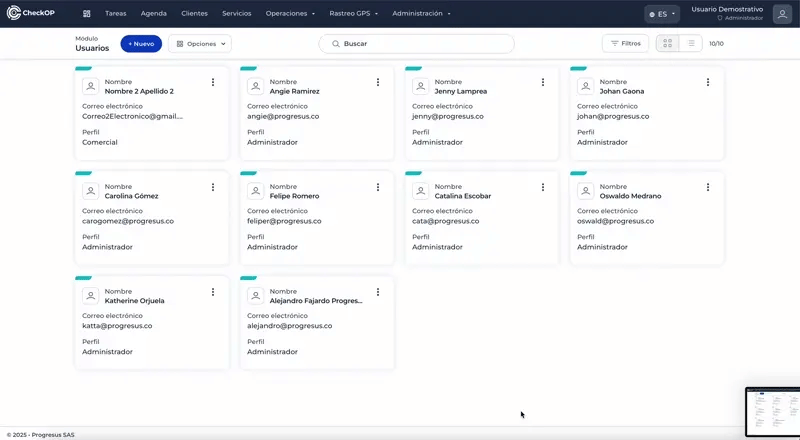Click email johan@progresus.co
Viewport: 800px width, 440px height.
(613, 116)
